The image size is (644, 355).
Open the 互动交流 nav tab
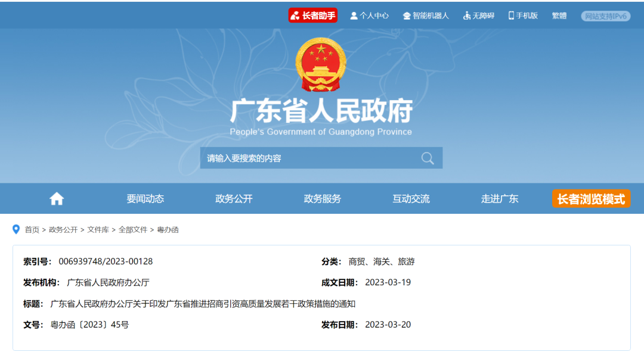click(x=411, y=198)
